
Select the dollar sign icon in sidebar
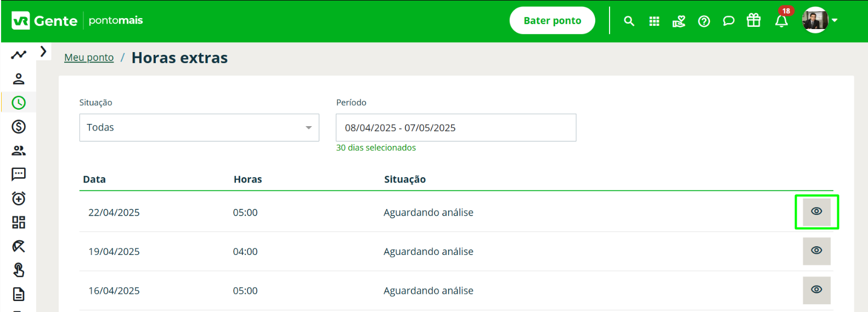click(19, 127)
